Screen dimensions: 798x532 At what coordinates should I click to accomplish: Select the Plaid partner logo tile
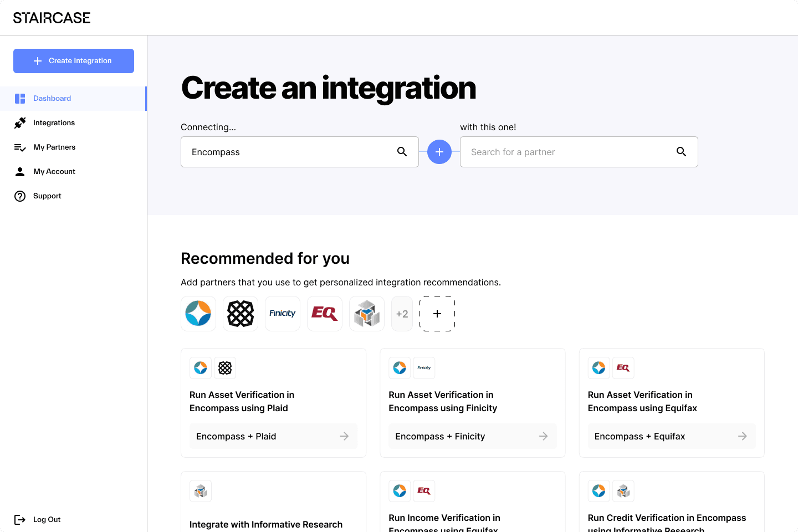coord(241,314)
